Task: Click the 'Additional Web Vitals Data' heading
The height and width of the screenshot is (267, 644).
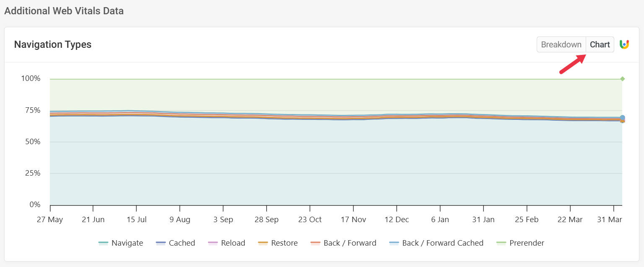Action: pos(64,11)
